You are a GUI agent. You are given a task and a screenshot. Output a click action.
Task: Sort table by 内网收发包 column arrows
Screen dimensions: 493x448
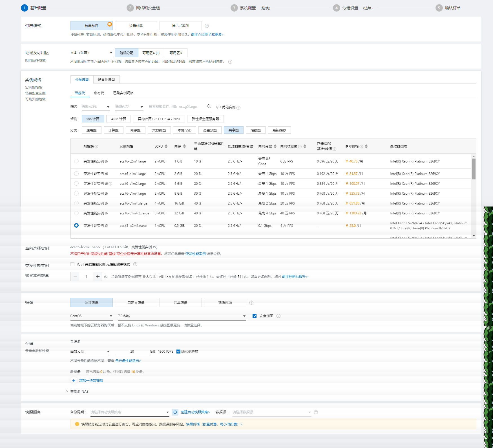(x=305, y=146)
